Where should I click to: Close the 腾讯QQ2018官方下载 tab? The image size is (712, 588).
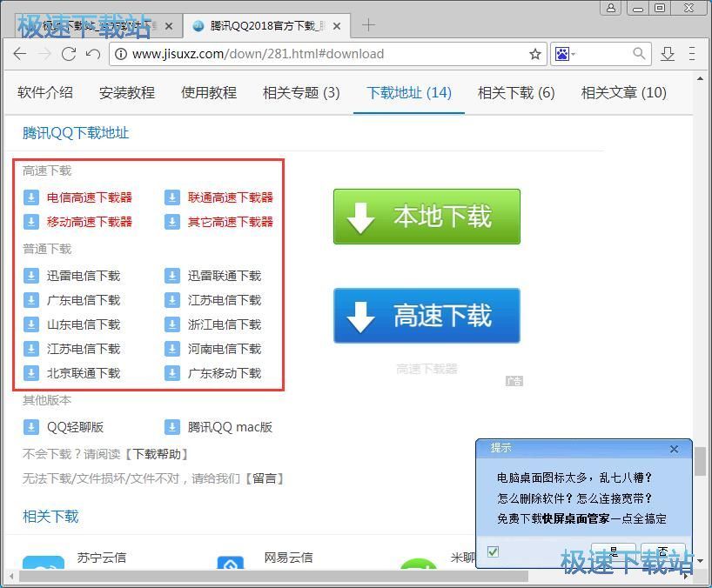[337, 26]
